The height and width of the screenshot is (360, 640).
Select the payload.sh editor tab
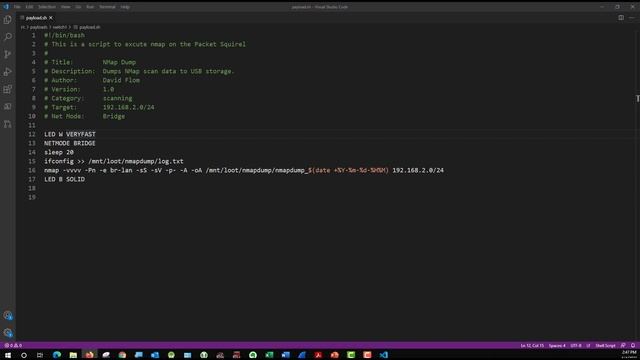(x=36, y=18)
